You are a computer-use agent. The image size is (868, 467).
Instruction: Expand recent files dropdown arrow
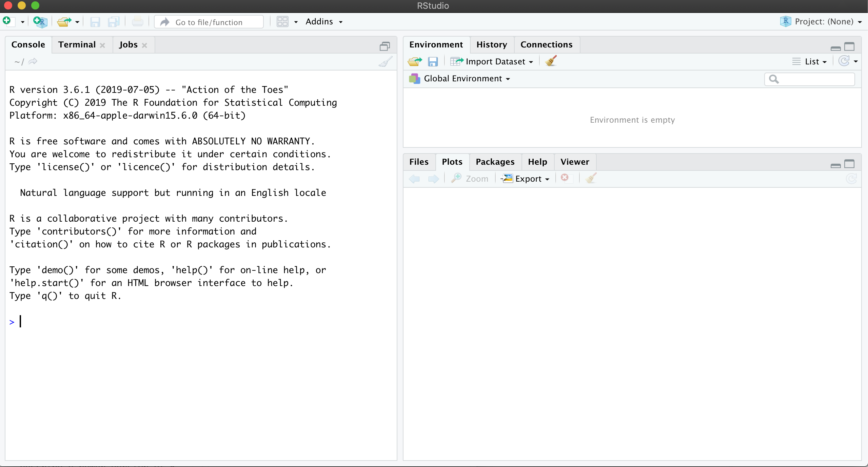pos(77,22)
